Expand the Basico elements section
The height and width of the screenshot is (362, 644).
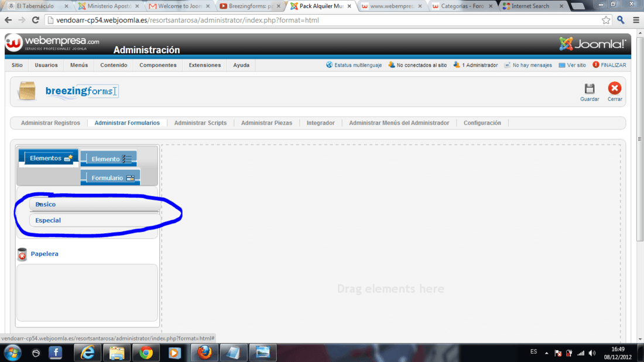click(x=94, y=204)
